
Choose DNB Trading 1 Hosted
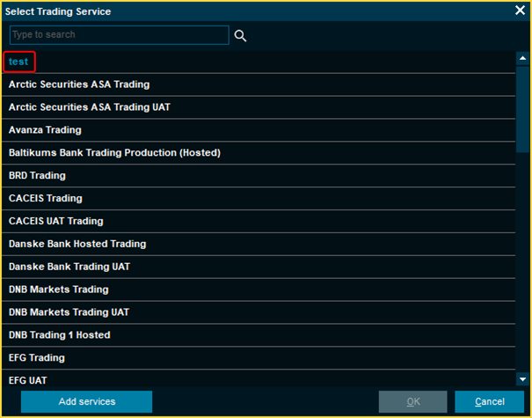[x=259, y=334]
